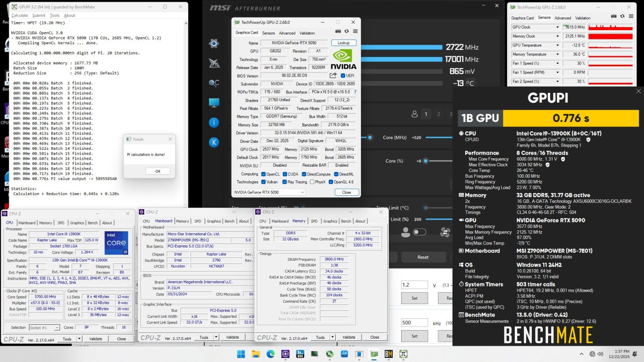Open Memory Clock sensor dropdown arrow
Image resolution: width=644 pixels, height=362 pixels.
[x=557, y=36]
